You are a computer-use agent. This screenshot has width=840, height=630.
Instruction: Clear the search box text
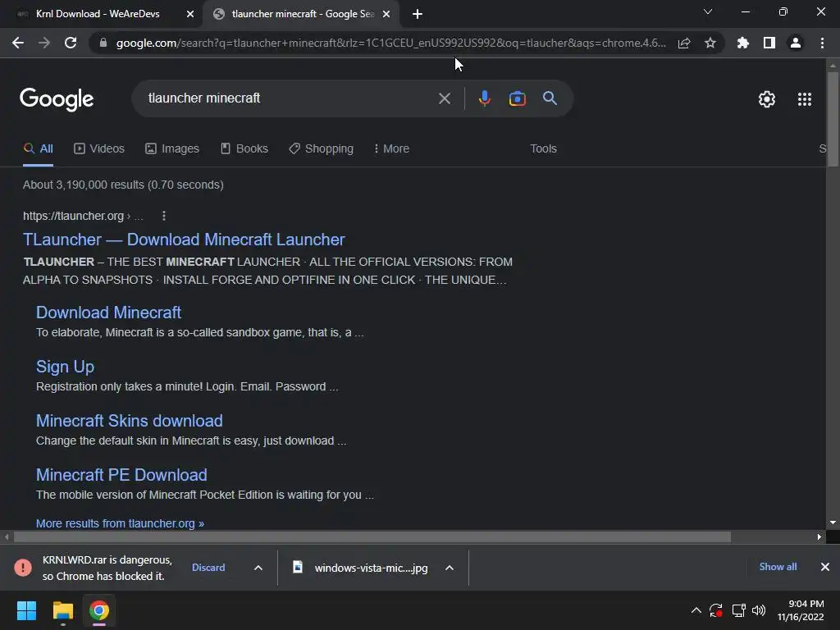pyautogui.click(x=444, y=98)
